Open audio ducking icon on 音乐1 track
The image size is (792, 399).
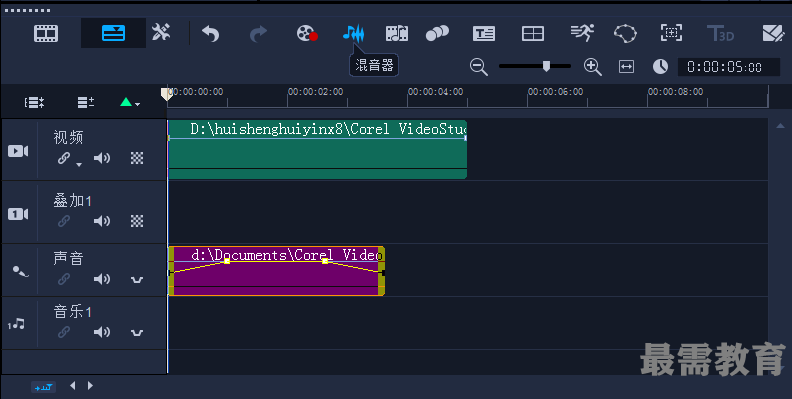pyautogui.click(x=137, y=333)
